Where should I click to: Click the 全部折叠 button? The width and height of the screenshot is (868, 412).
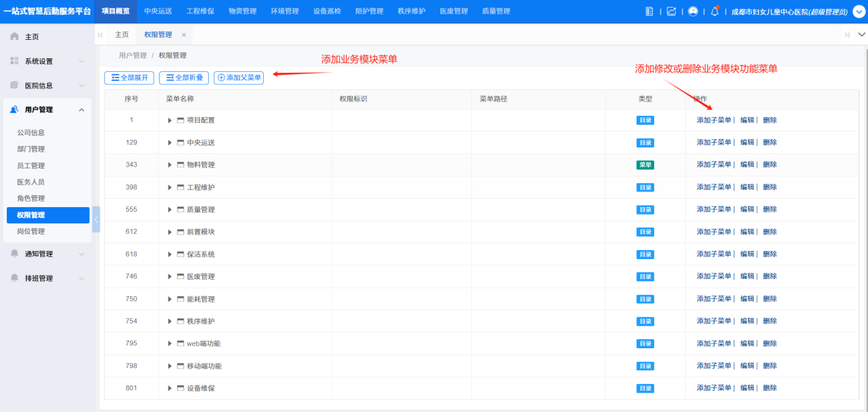[x=184, y=78]
